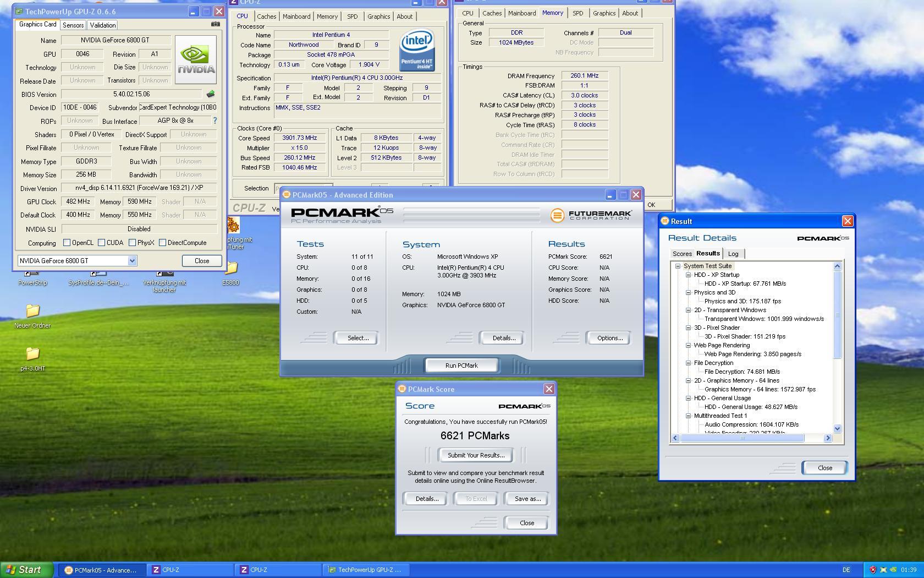Enable the CUDA checkbox

click(x=101, y=243)
